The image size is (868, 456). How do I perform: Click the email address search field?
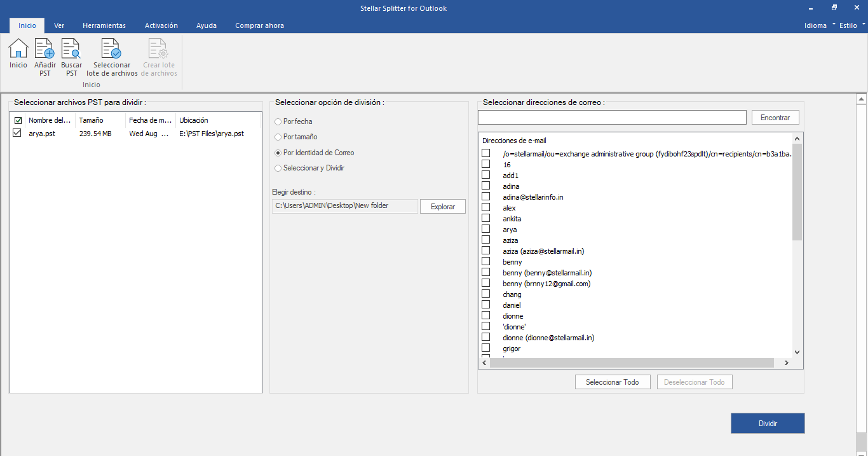612,118
